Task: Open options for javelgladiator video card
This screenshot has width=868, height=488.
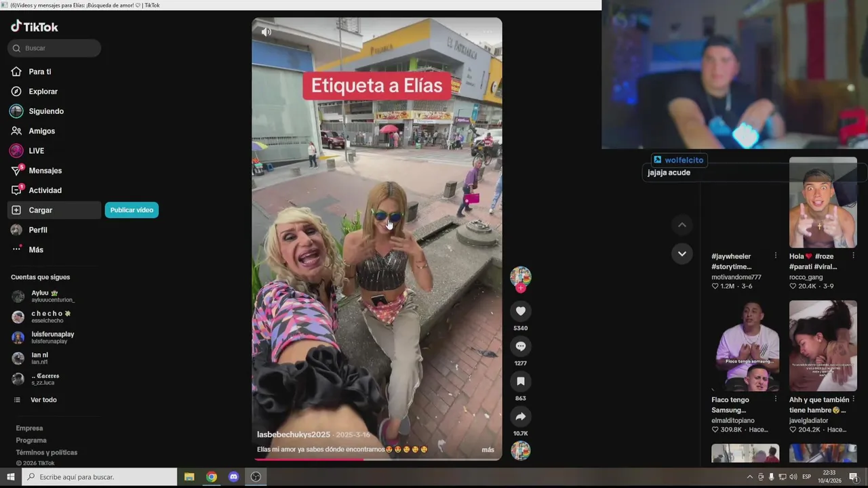Action: pos(853,399)
